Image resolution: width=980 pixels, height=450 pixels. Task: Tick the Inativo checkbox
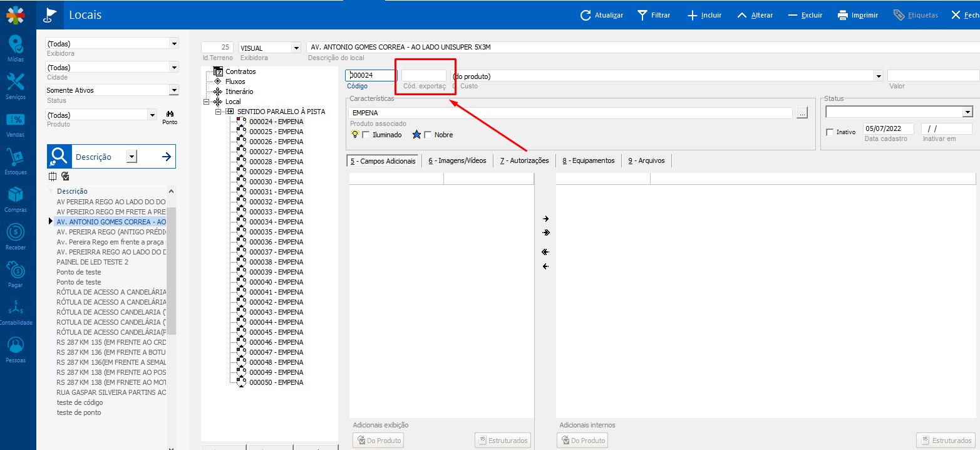(830, 132)
